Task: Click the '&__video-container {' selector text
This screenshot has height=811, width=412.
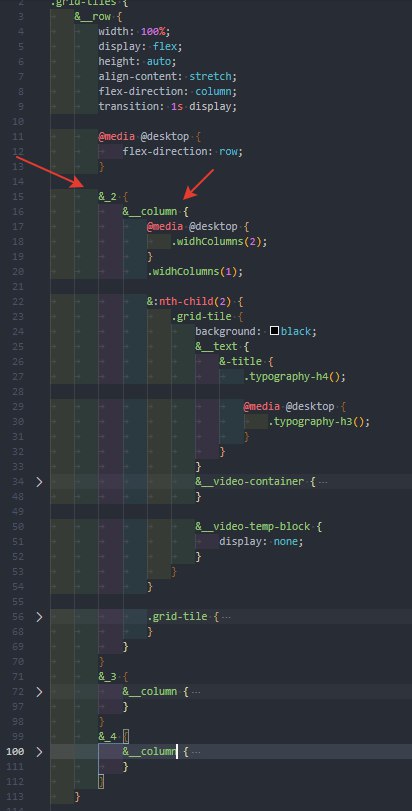Action: click(255, 482)
